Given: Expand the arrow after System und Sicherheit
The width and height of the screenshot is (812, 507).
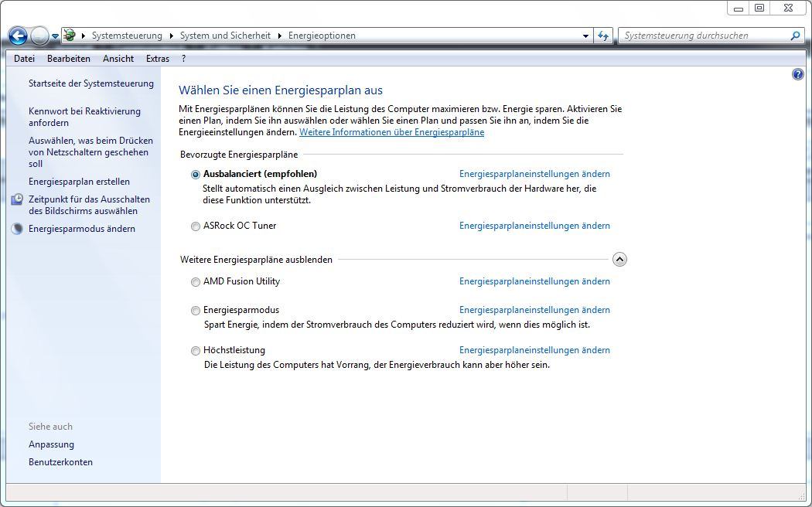Looking at the screenshot, I should [280, 36].
